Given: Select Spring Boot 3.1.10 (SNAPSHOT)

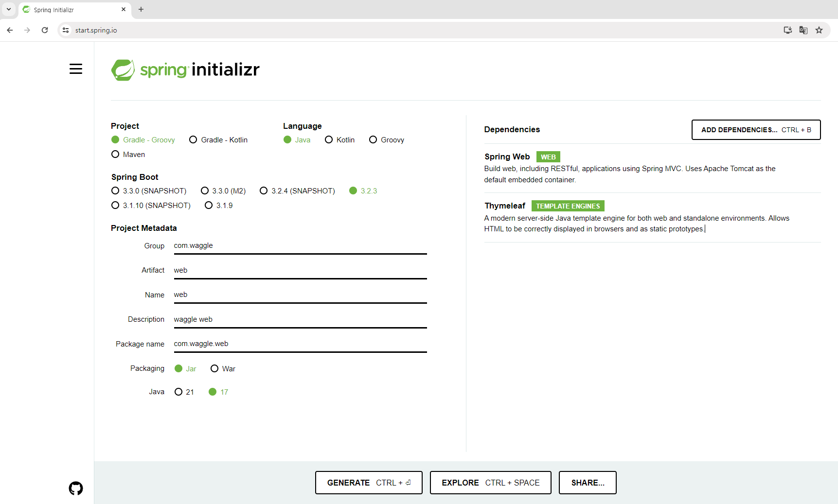Looking at the screenshot, I should click(151, 206).
